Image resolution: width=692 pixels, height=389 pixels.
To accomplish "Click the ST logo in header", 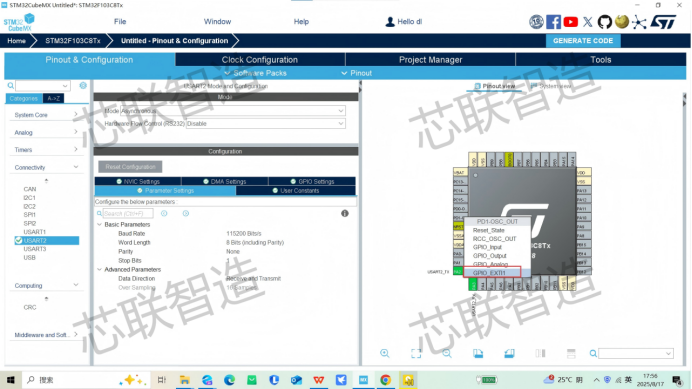I will 663,22.
